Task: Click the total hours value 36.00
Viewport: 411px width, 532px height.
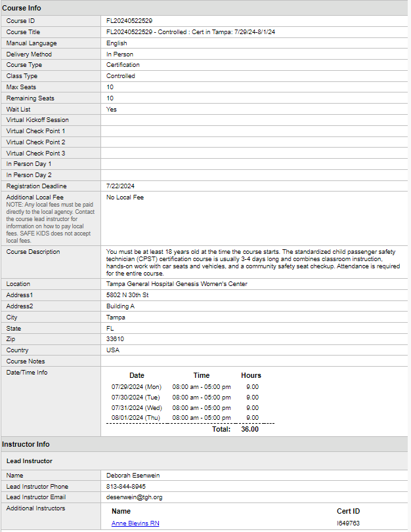Action: click(x=250, y=429)
